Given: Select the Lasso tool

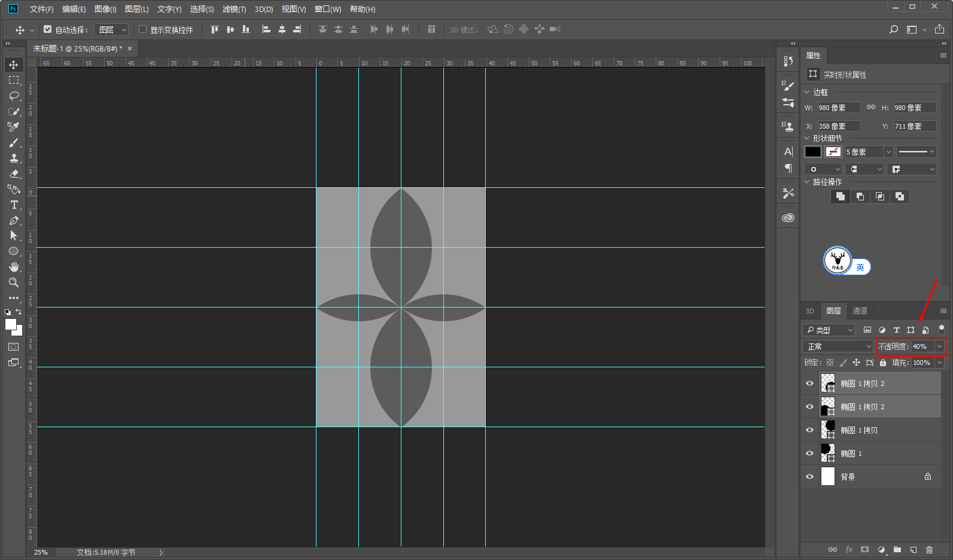Looking at the screenshot, I should [x=14, y=96].
